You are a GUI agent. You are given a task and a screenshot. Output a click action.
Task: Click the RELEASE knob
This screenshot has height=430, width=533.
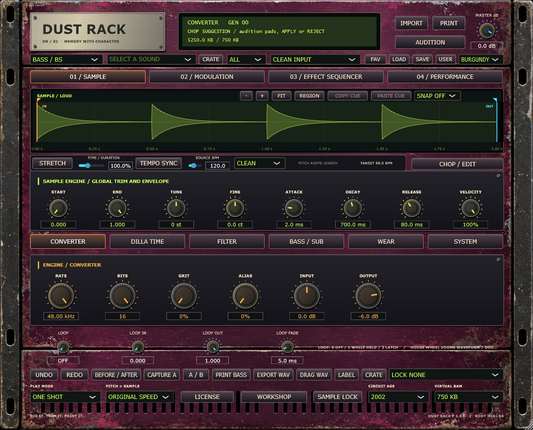pos(412,208)
